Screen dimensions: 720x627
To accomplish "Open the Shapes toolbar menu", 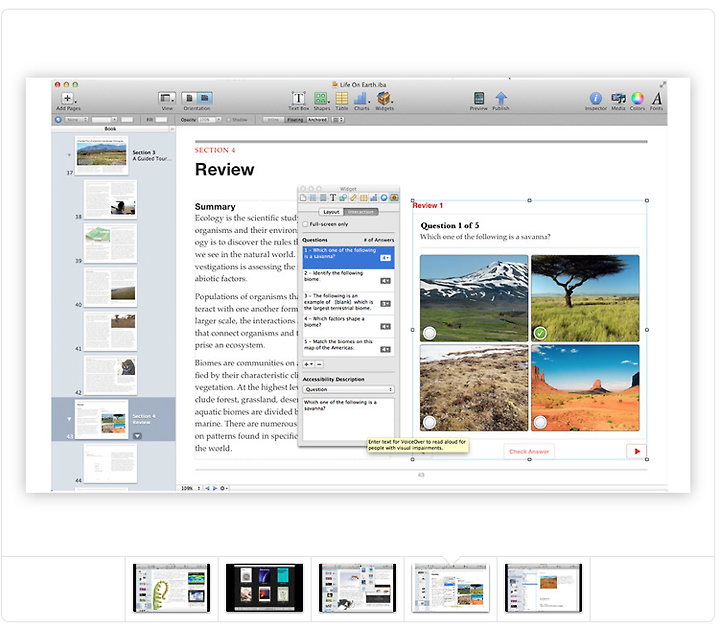I will point(321,98).
